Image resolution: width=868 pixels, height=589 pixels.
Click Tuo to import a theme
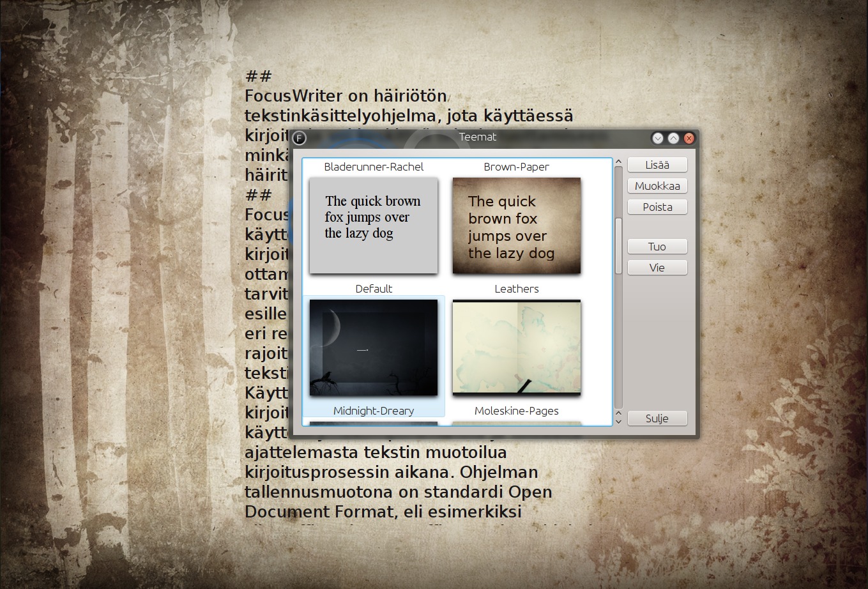[x=657, y=247]
